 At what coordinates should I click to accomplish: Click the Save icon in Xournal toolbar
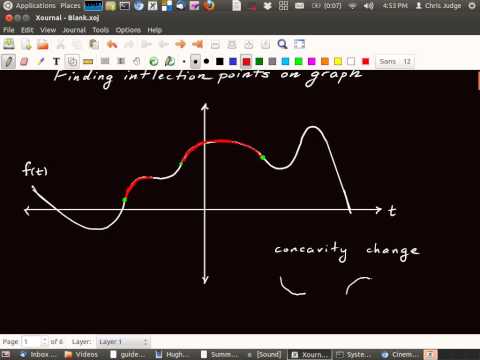point(9,44)
